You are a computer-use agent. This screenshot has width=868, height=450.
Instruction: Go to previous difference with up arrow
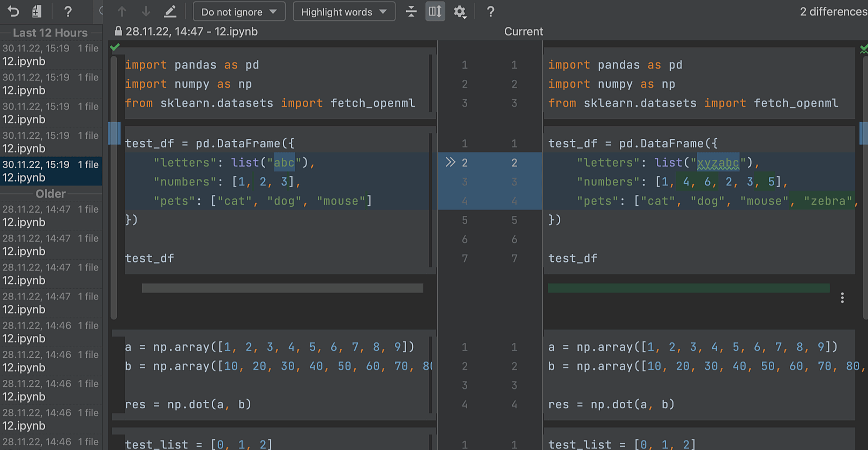point(122,11)
